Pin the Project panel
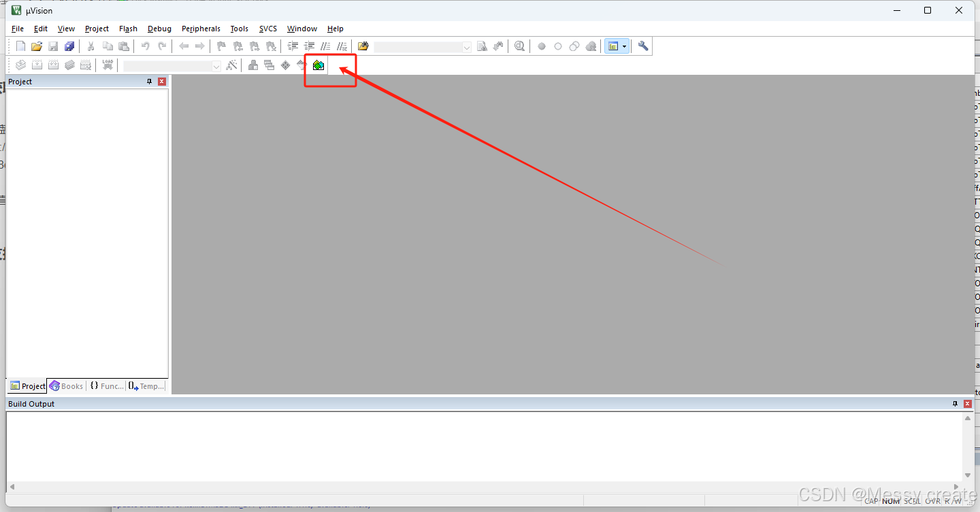The width and height of the screenshot is (980, 512). pyautogui.click(x=150, y=82)
